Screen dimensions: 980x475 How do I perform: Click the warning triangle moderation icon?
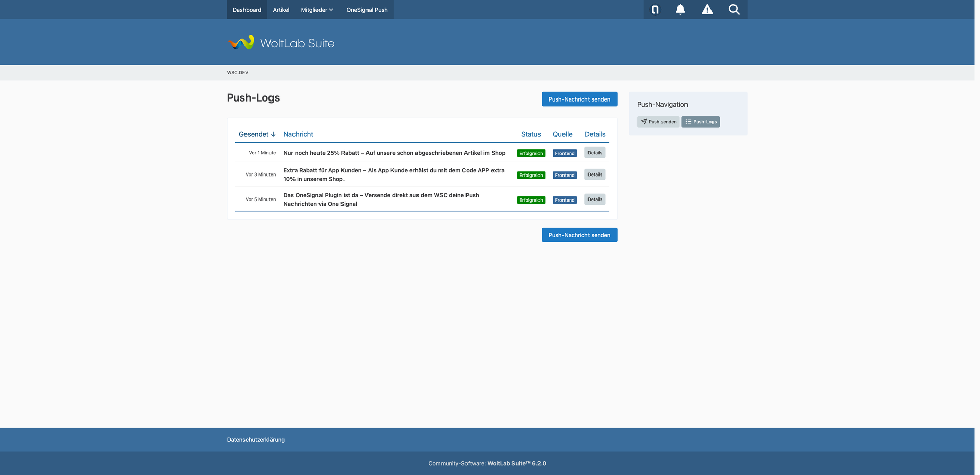coord(707,10)
